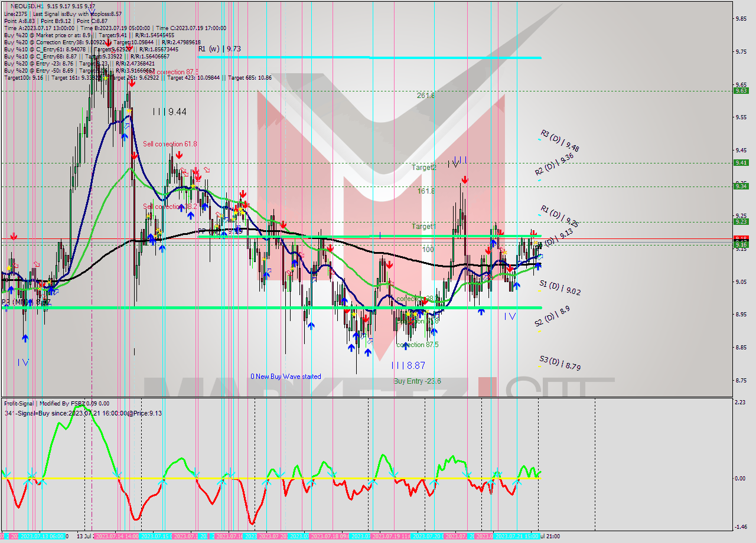756x543 pixels.
Task: Click the red 9.18 price tag on axis
Action: (x=741, y=238)
